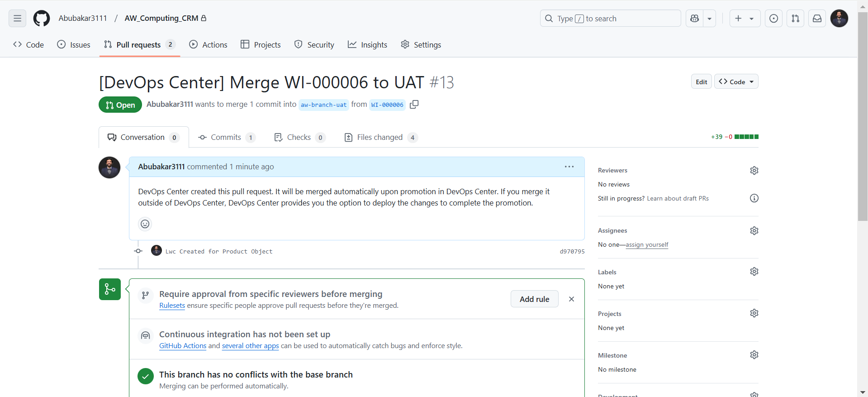Image resolution: width=868 pixels, height=397 pixels.
Task: Click the plus create new icon
Action: (738, 19)
